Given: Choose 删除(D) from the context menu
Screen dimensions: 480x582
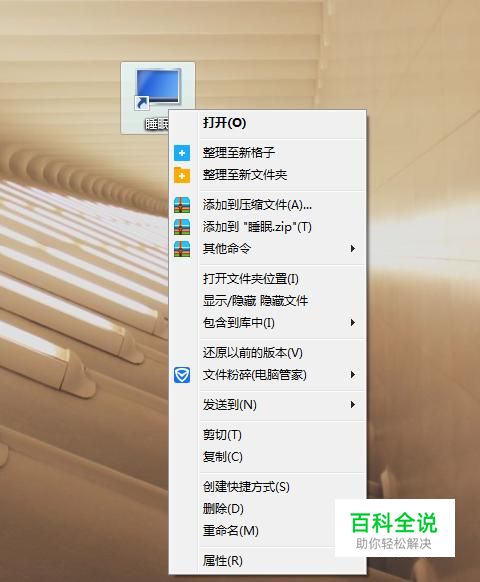Looking at the screenshot, I should (x=252, y=509).
